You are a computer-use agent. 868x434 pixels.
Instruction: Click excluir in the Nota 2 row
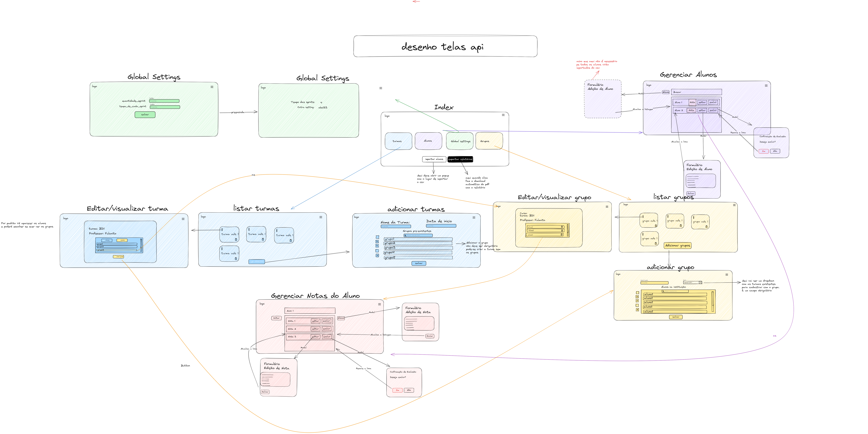[327, 329]
